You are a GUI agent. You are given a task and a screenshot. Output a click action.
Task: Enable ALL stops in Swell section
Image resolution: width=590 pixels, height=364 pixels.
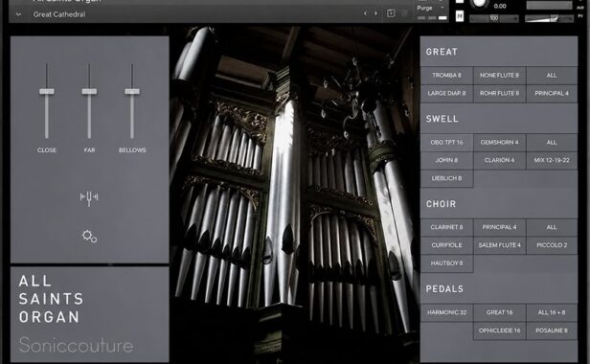point(552,143)
